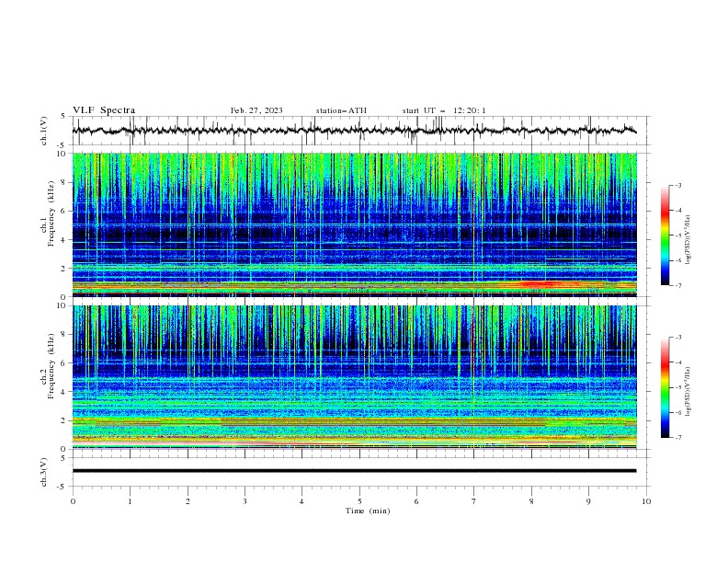The width and height of the screenshot is (728, 563).
Task: Select the date text "Feb. 27, 2023"
Action: [256, 110]
